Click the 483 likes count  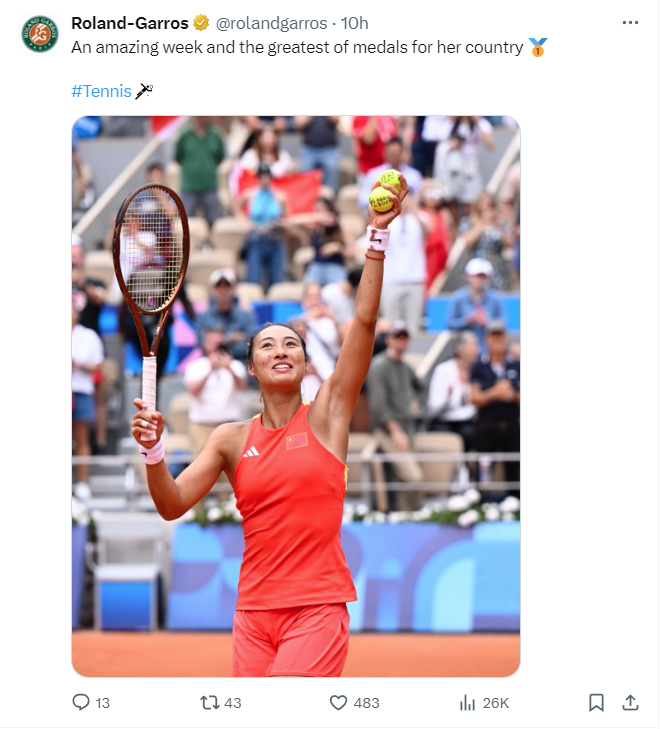(366, 703)
